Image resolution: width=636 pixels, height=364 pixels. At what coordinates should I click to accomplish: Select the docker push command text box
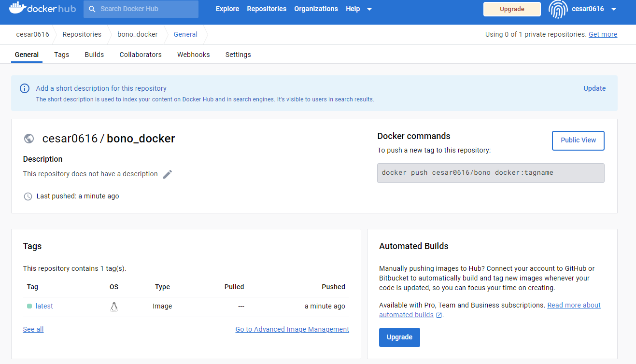pos(490,172)
